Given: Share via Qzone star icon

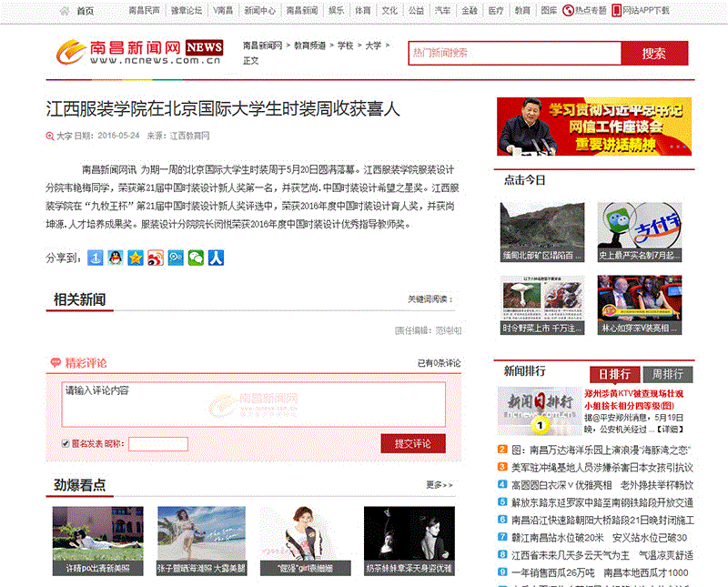Looking at the screenshot, I should pyautogui.click(x=136, y=258).
